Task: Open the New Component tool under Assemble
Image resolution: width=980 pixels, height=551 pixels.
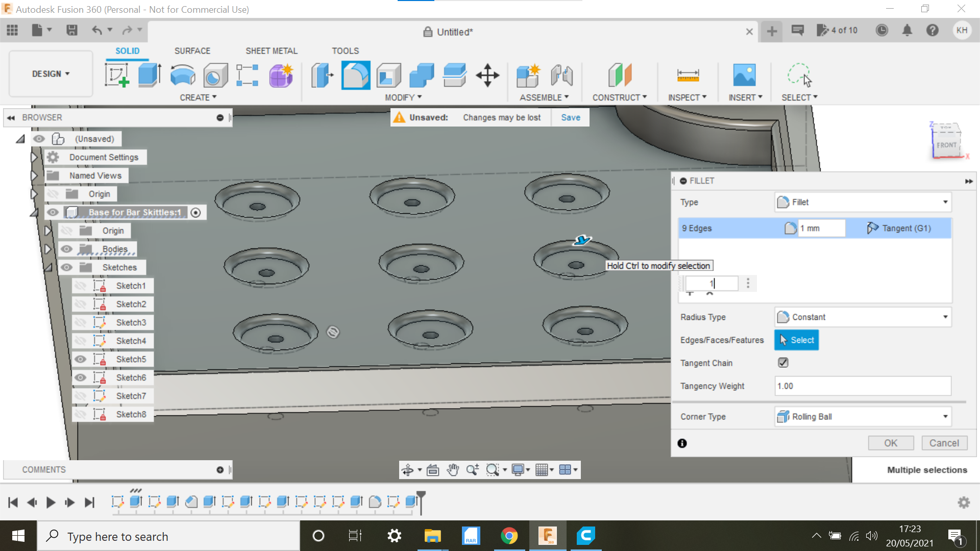Action: [x=528, y=75]
